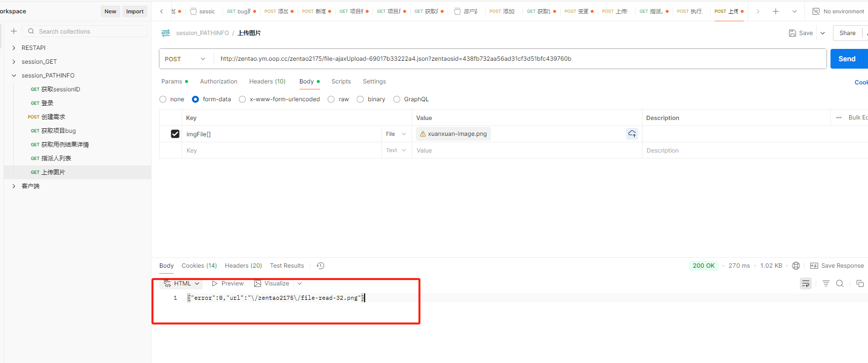Expand the 客户端 collection

click(x=14, y=186)
